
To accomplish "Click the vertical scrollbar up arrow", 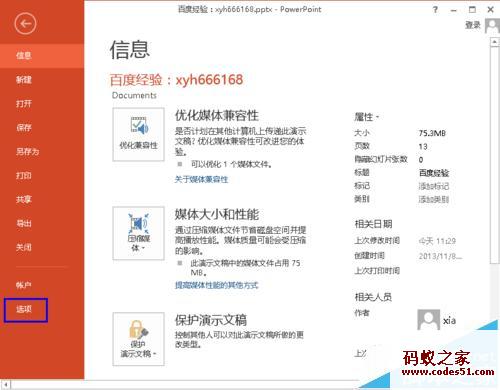I will (494, 42).
